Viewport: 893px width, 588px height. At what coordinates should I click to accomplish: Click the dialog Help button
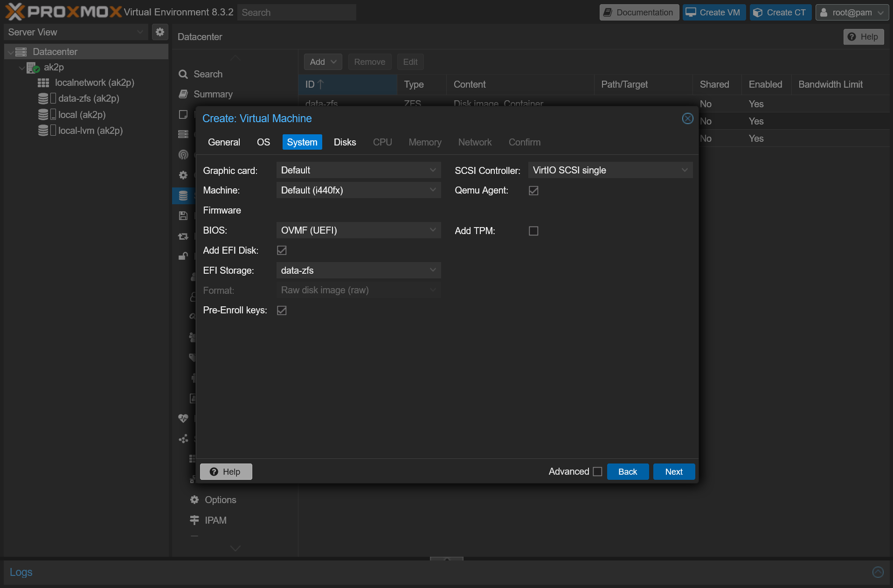coord(226,471)
